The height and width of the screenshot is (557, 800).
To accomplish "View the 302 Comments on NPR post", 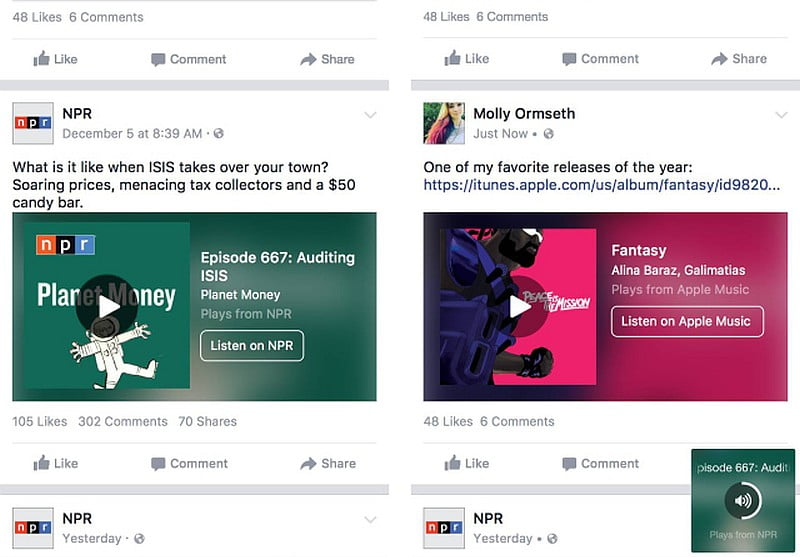I will tap(122, 421).
